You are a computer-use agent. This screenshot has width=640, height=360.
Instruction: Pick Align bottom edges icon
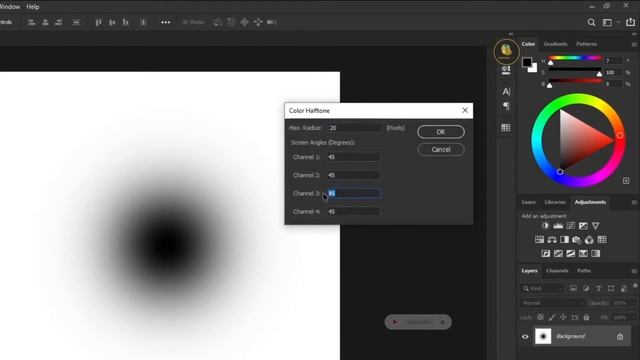pos(126,22)
